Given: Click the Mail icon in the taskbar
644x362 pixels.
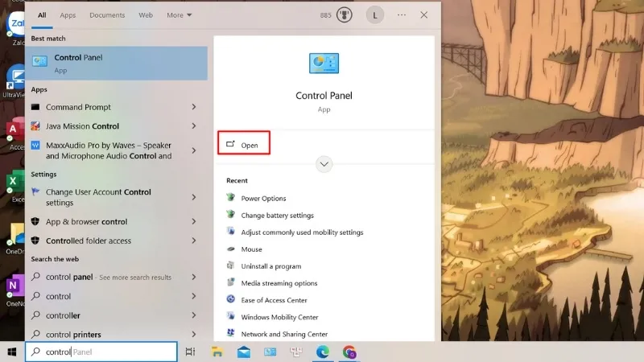Looking at the screenshot, I should pos(243,352).
